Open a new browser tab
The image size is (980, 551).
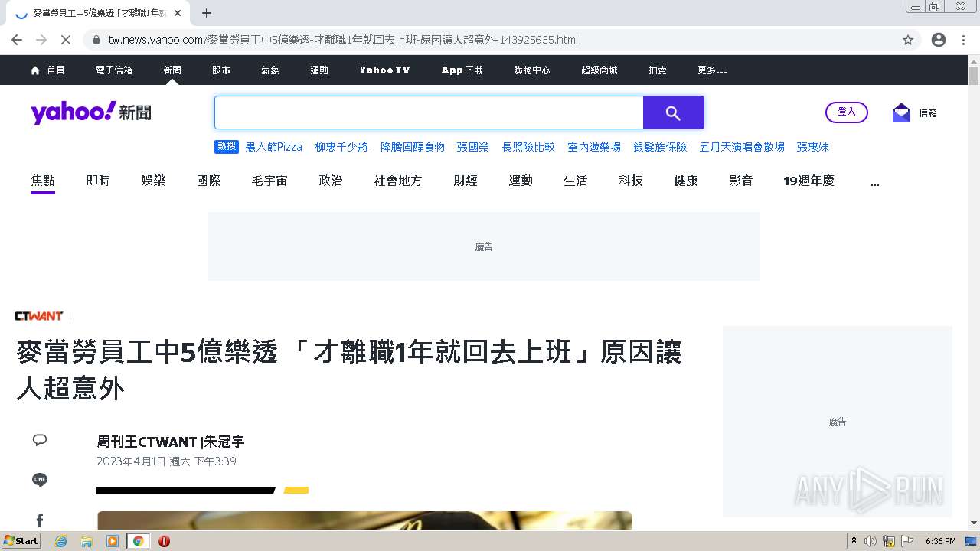[207, 13]
